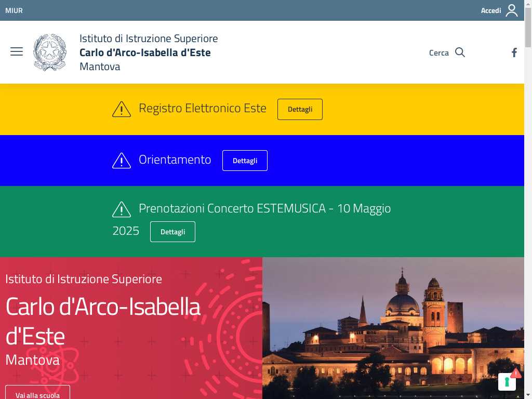Click the Cerca search label
Screen dimensions: 532x399
438,52
